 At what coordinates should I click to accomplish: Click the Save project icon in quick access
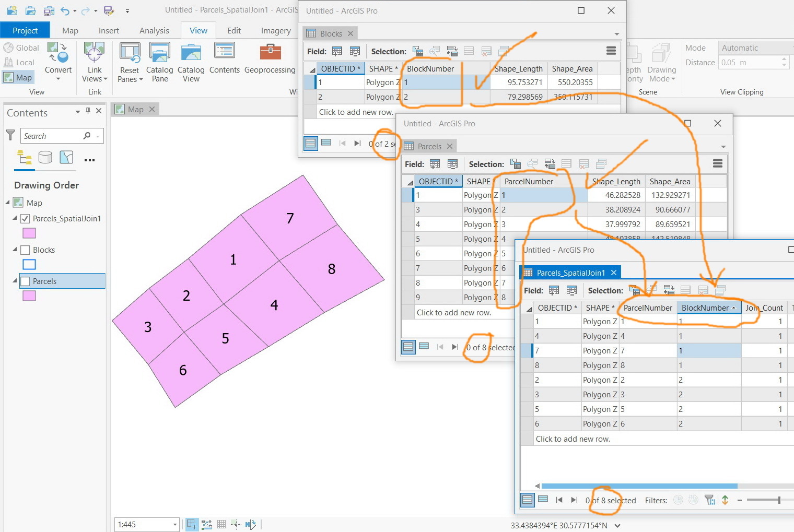pyautogui.click(x=49, y=10)
